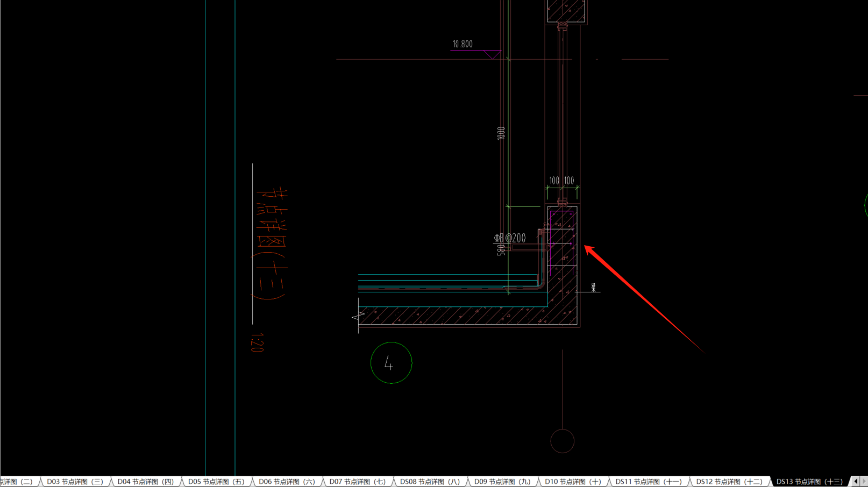
Task: Open the DS08 节点详图 (八) tab
Action: pos(430,482)
